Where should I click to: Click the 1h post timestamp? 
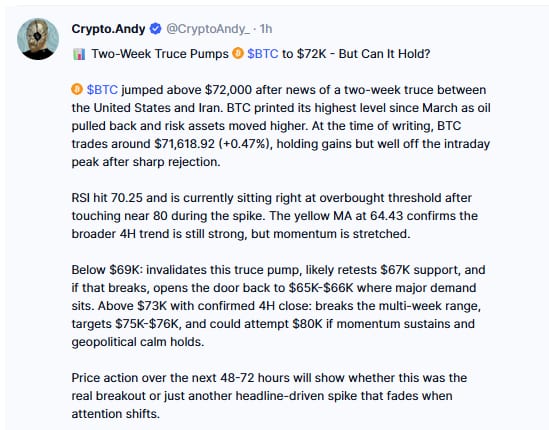(266, 29)
